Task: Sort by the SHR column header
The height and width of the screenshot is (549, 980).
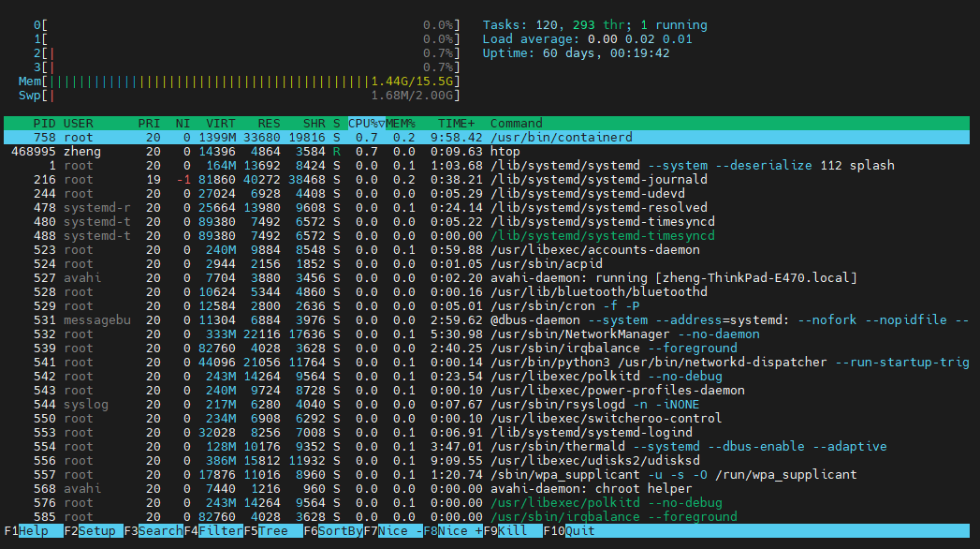Action: point(314,123)
